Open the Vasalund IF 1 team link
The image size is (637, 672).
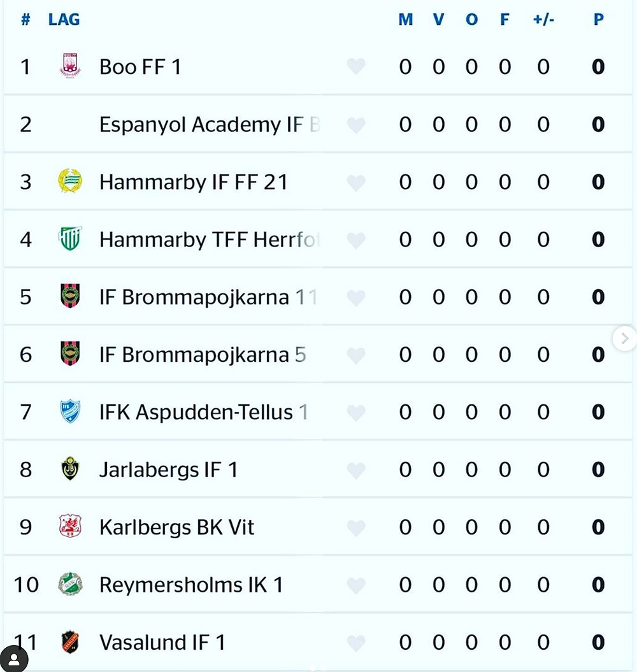pos(162,642)
